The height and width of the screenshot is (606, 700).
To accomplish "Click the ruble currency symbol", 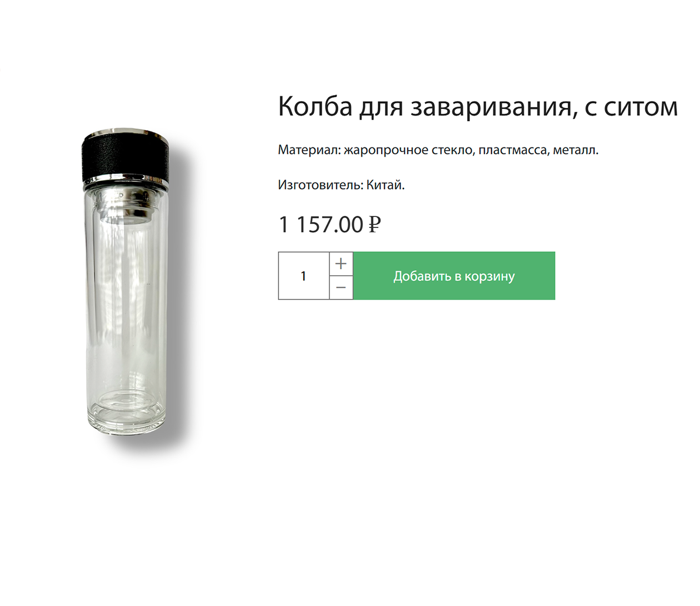I will click(x=375, y=225).
